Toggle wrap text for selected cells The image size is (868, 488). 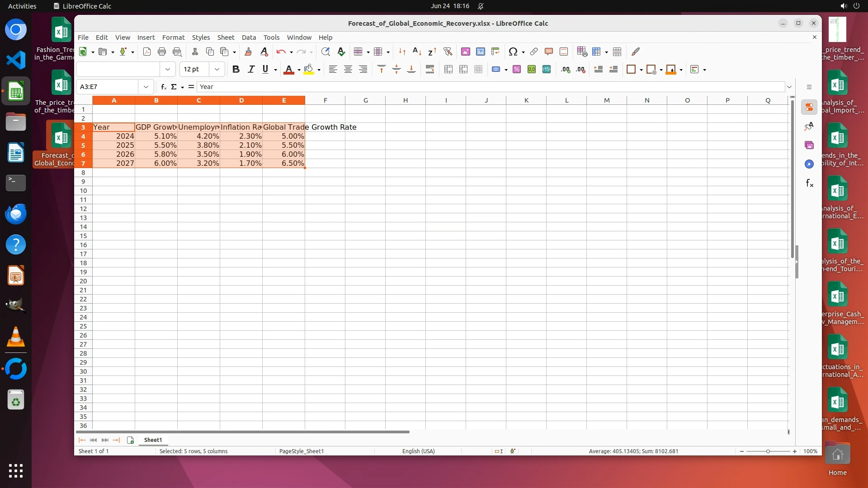pos(429,69)
